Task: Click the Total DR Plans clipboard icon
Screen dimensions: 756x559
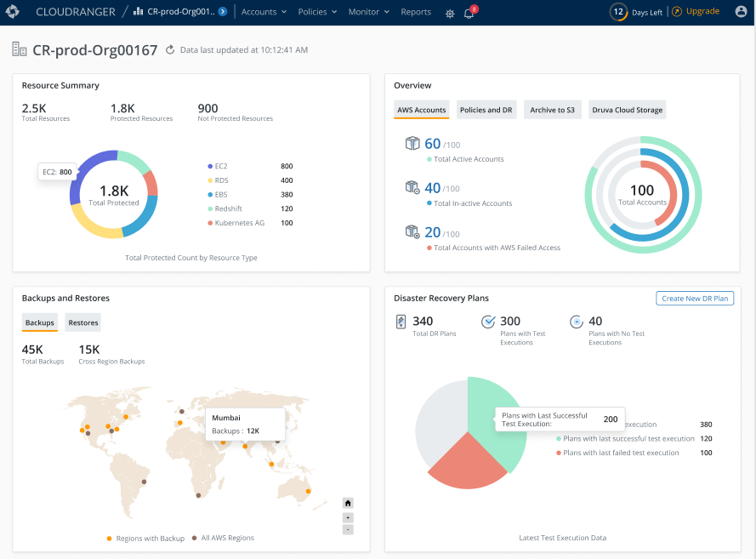Action: pyautogui.click(x=401, y=322)
